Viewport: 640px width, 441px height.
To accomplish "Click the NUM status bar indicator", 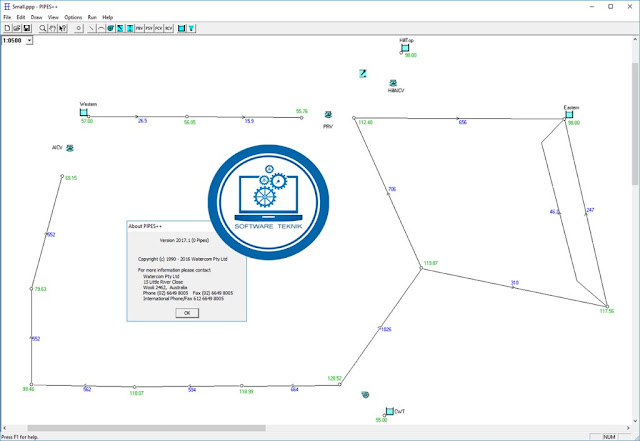I will coord(609,437).
